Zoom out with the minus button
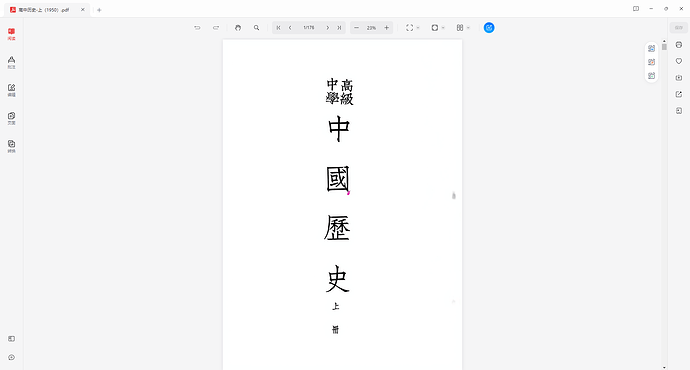 [356, 28]
